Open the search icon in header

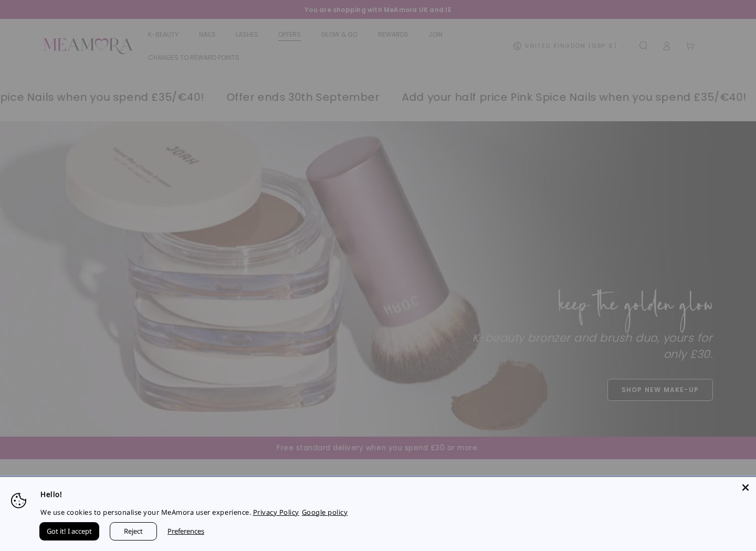point(643,46)
